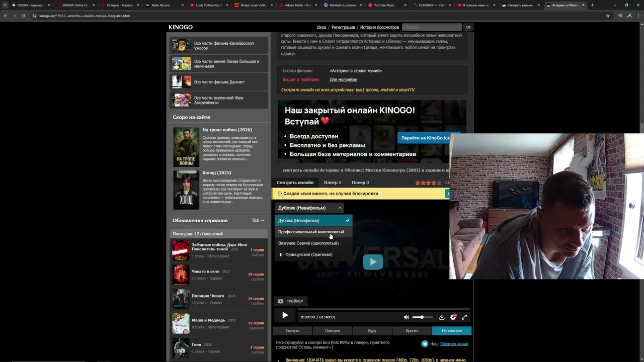Choose Профессиональный многоголосый audio track
The image size is (644, 362).
[x=313, y=232]
